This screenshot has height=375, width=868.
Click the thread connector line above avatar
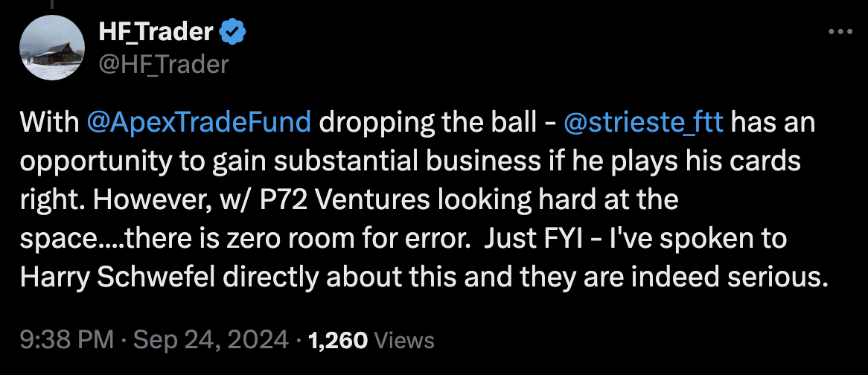click(x=52, y=4)
